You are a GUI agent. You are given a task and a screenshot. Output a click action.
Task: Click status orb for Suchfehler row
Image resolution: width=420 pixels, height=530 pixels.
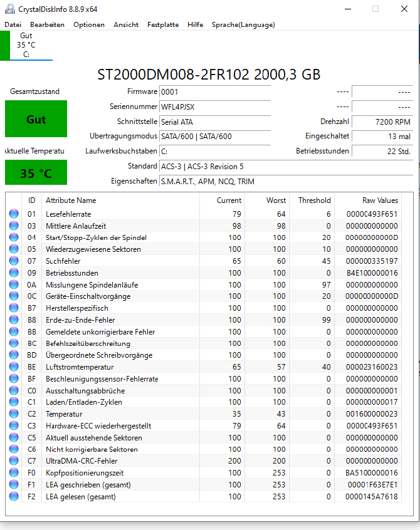(x=14, y=261)
